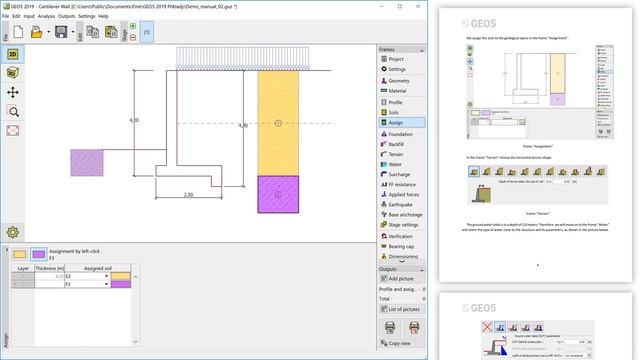This screenshot has width=640, height=360.
Task: Click the fit-to-window view icon
Action: coord(13,131)
